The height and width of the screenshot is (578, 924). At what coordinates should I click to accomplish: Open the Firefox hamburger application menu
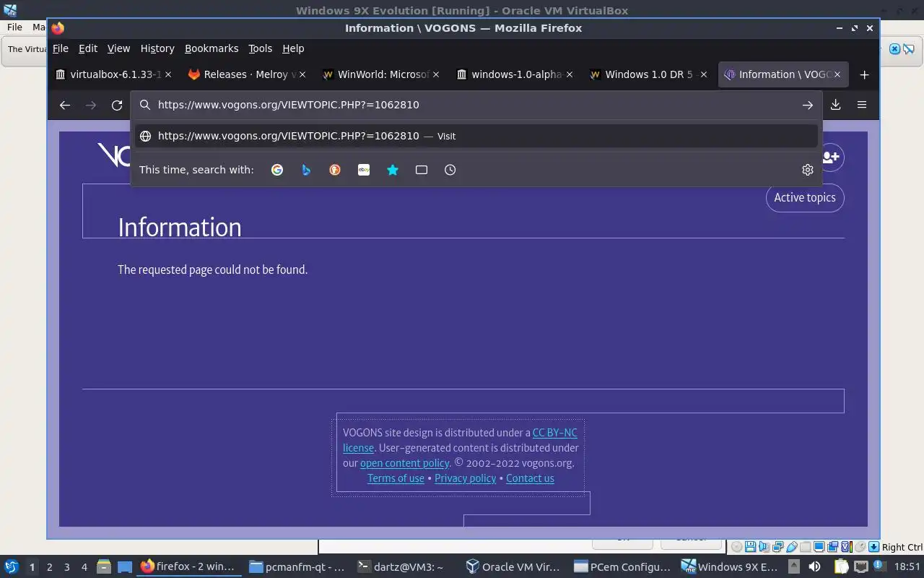coord(862,105)
